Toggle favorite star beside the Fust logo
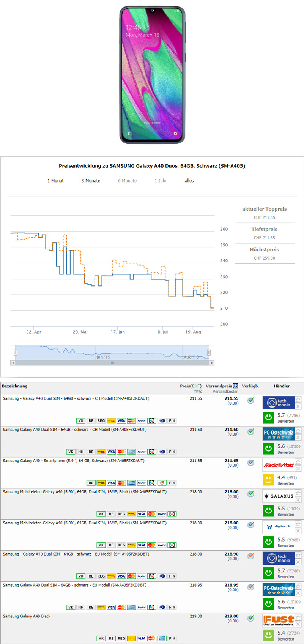The width and height of the screenshot is (304, 644). [x=298, y=617]
